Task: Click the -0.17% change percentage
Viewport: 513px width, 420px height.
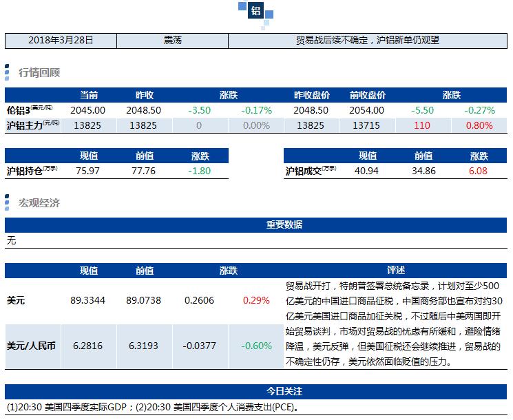Action: [x=256, y=110]
